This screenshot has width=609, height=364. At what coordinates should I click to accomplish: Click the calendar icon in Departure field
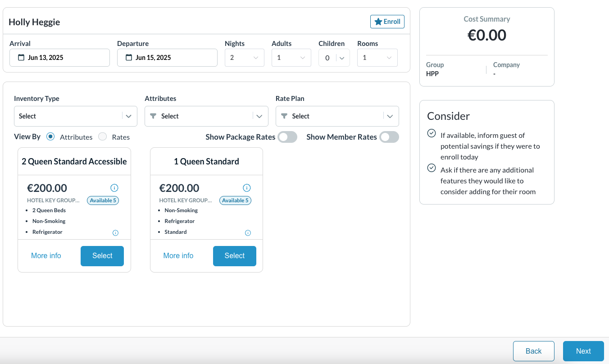[129, 58]
